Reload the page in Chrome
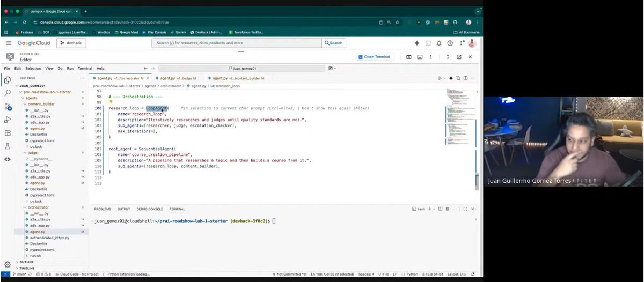This screenshot has width=644, height=282. pos(25,22)
